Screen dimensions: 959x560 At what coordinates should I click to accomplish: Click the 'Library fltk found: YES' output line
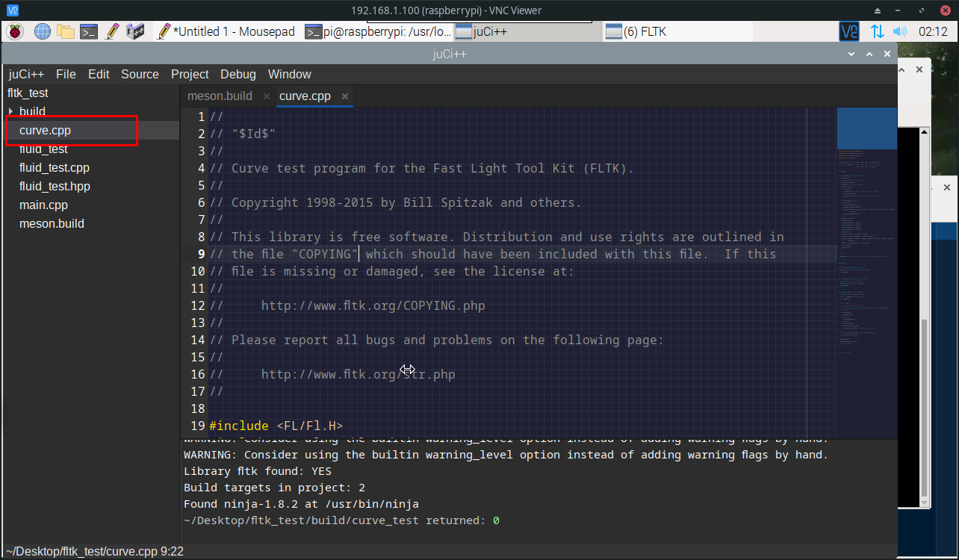pyautogui.click(x=258, y=471)
